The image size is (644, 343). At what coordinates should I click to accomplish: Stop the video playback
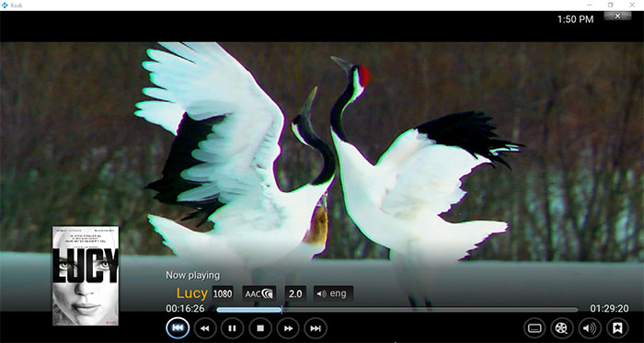260,328
